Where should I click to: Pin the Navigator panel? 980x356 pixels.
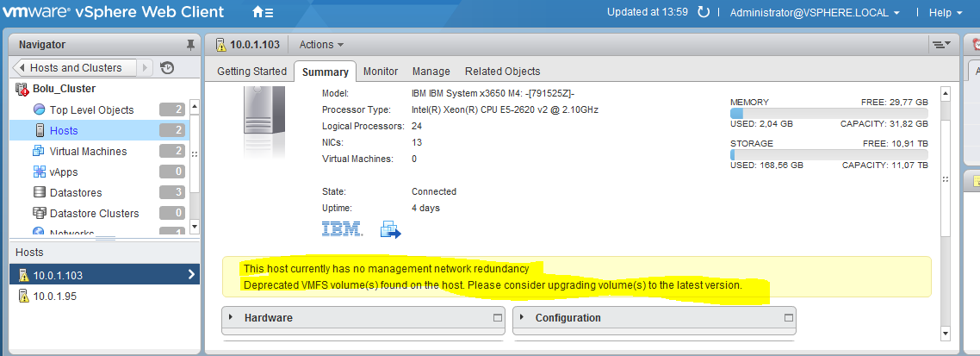pyautogui.click(x=190, y=45)
